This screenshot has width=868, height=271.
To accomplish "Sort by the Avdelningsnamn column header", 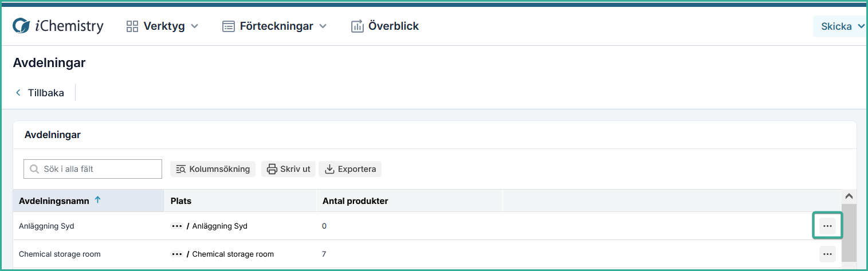I will point(89,201).
